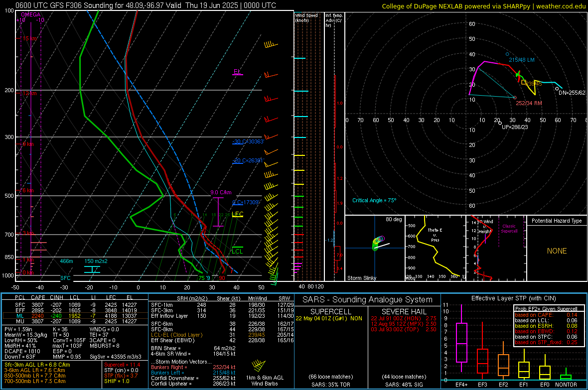Image resolution: width=588 pixels, height=390 pixels.
Task: Click the STP (fix) = 3.7 value
Action: coord(121,376)
